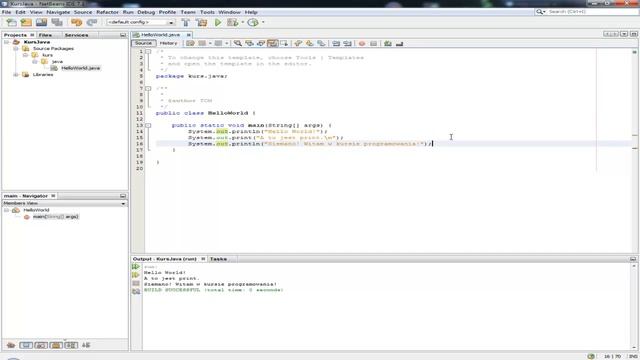Open Debug Project dropdown arrow
640x360 pixels.
point(242,22)
